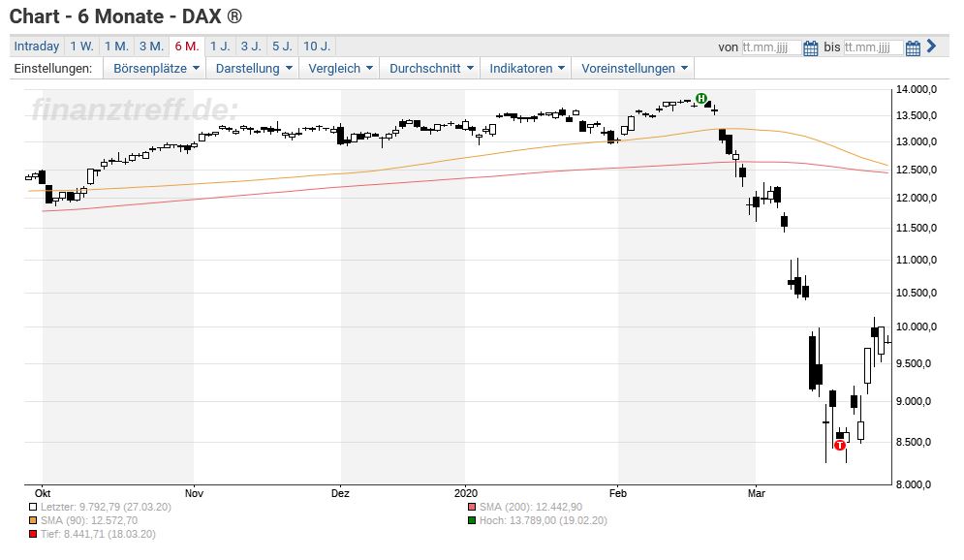Click the '2020' x-axis label
This screenshot has height=560, width=964.
[465, 493]
